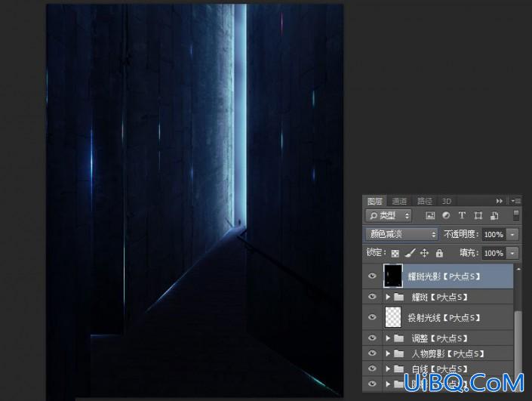The width and height of the screenshot is (532, 401).
Task: Click folder icon of 调整 group
Action: click(x=398, y=338)
